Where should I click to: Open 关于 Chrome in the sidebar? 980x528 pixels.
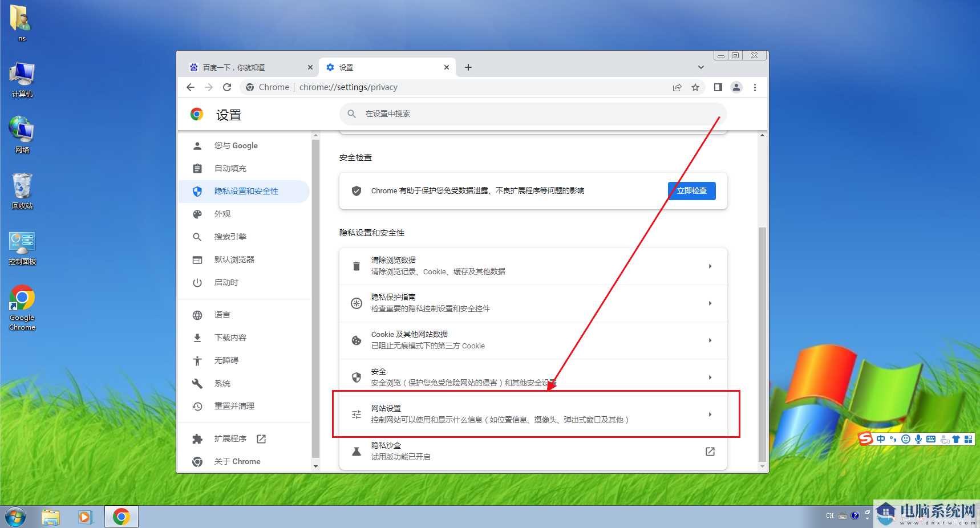pyautogui.click(x=244, y=462)
